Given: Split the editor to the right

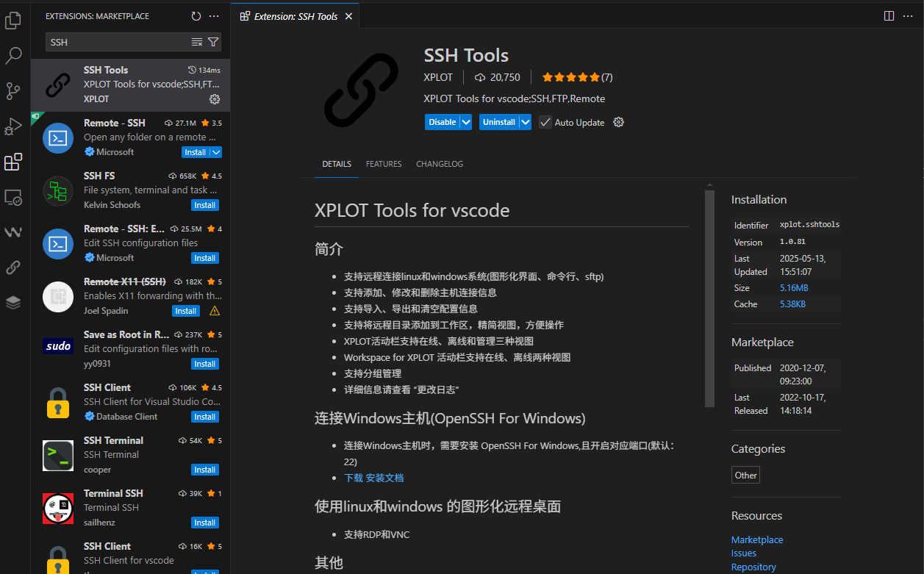Looking at the screenshot, I should [889, 15].
